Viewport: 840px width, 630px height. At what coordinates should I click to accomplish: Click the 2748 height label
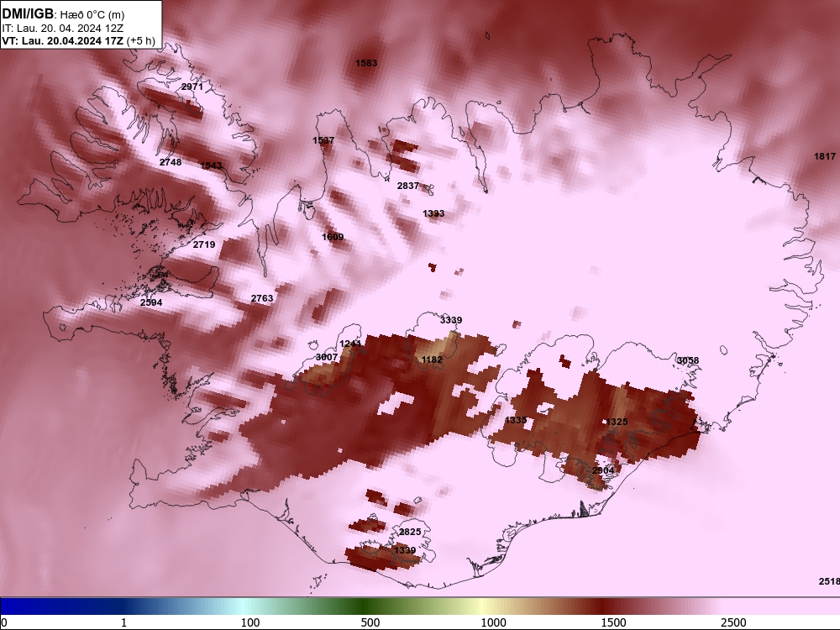(171, 162)
